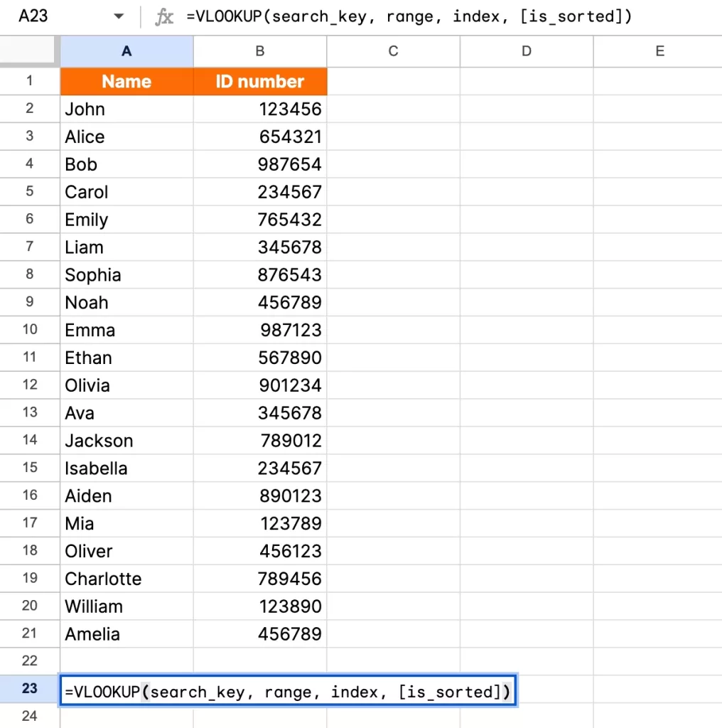This screenshot has height=728, width=722.
Task: Open the Name Box dropdown arrow
Action: coord(119,16)
